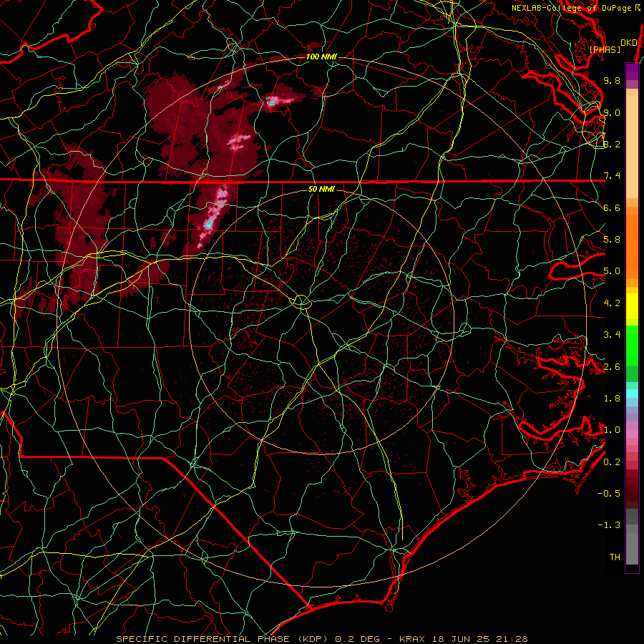
Task: Click the pink storm cell above the state border
Action: [x=238, y=142]
